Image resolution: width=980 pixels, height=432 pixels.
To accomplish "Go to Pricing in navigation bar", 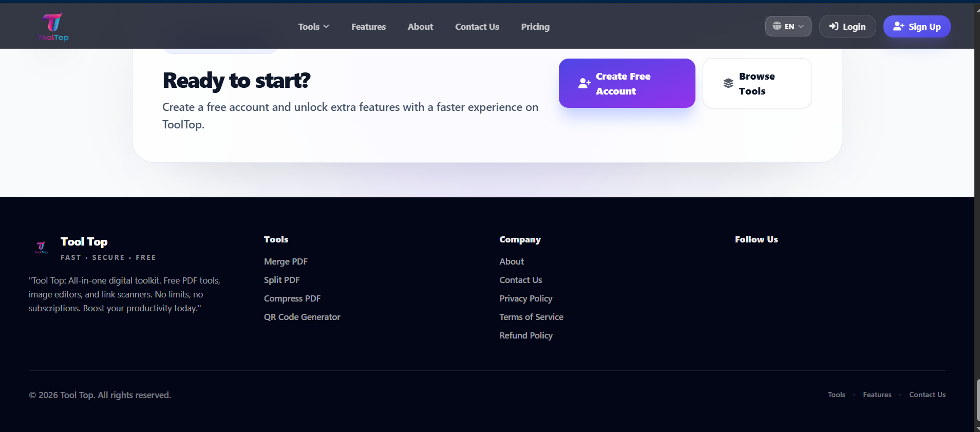I will pos(535,27).
